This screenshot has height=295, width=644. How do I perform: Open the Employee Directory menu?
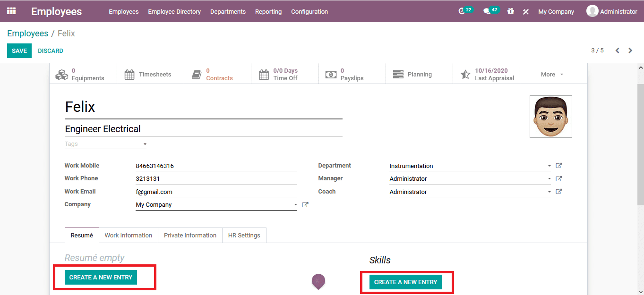174,11
